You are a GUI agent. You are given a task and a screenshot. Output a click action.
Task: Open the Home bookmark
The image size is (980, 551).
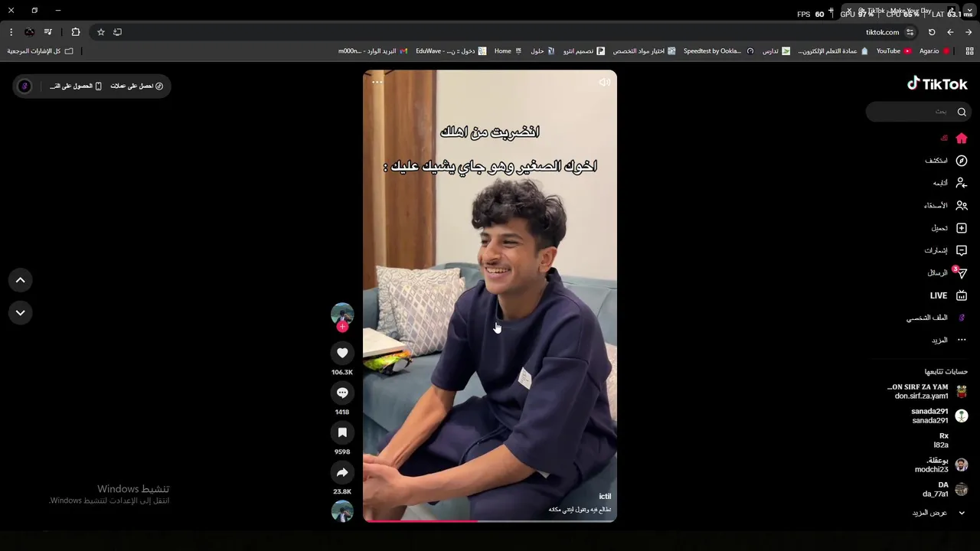508,51
